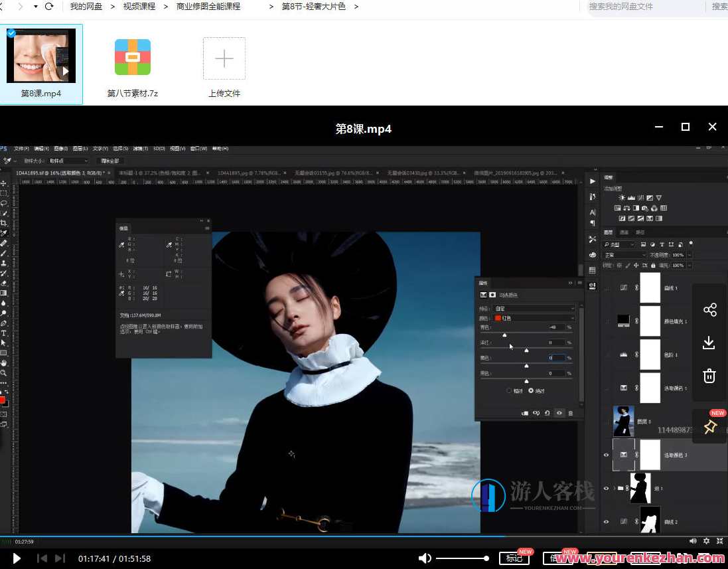Select the 绝对 radio button in Selective Color panel
The width and height of the screenshot is (728, 569).
[x=531, y=391]
